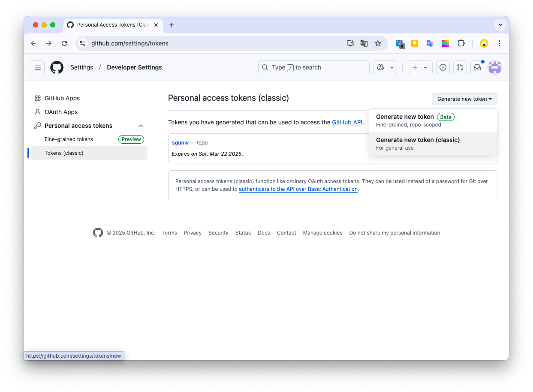Open GitHub Apps in sidebar

click(62, 98)
